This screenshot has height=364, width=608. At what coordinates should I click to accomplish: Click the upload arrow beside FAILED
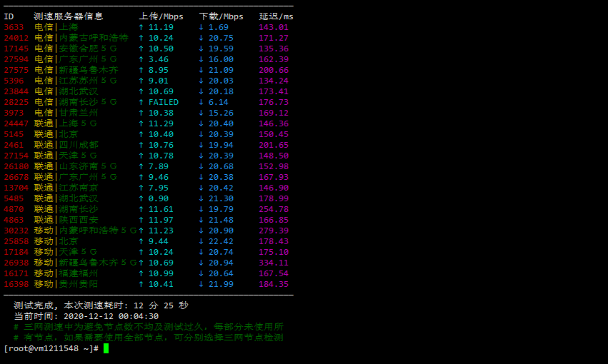point(141,102)
